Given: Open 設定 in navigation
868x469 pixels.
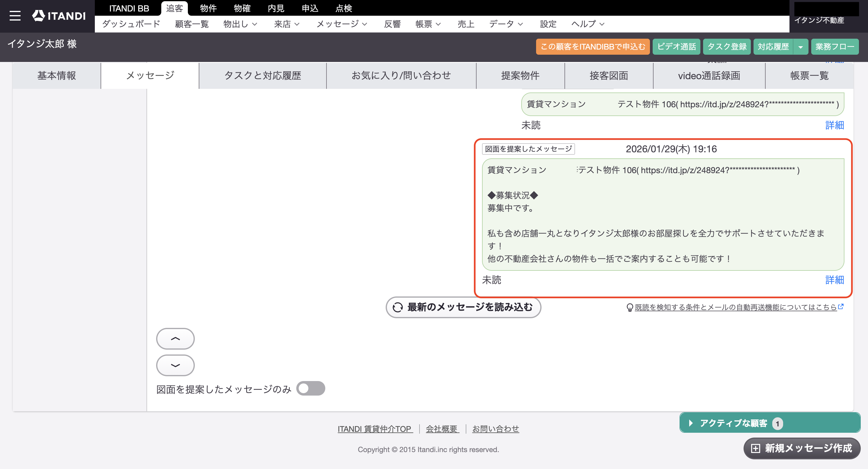Looking at the screenshot, I should tap(548, 24).
